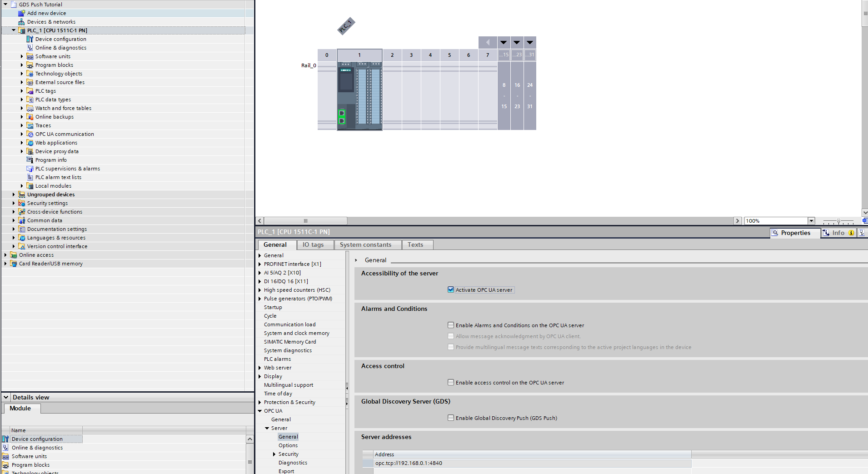Click the Cross-device functions icon

(21, 212)
